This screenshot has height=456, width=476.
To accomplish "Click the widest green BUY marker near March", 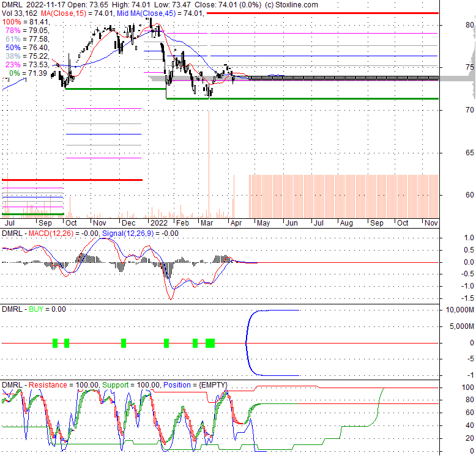I will (x=210, y=343).
